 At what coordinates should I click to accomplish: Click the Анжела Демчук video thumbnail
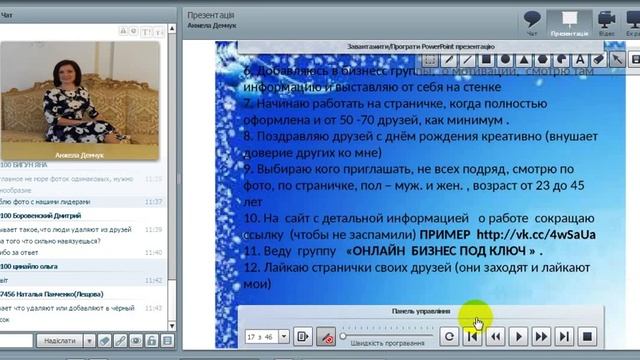coord(80,100)
